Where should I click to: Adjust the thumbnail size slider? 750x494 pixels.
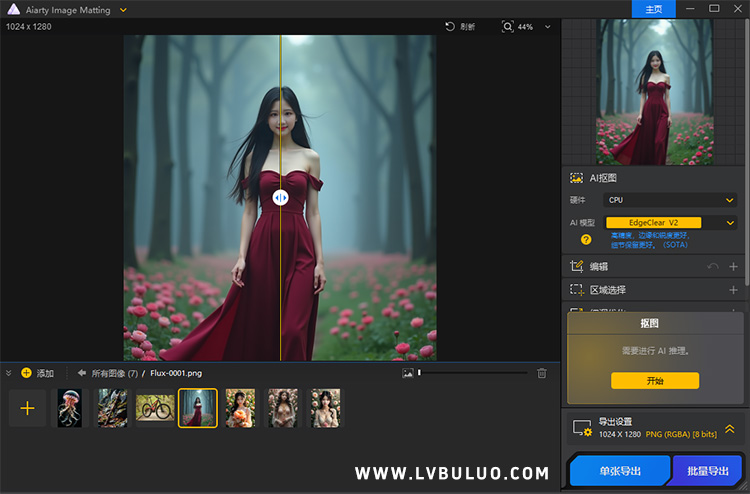473,373
